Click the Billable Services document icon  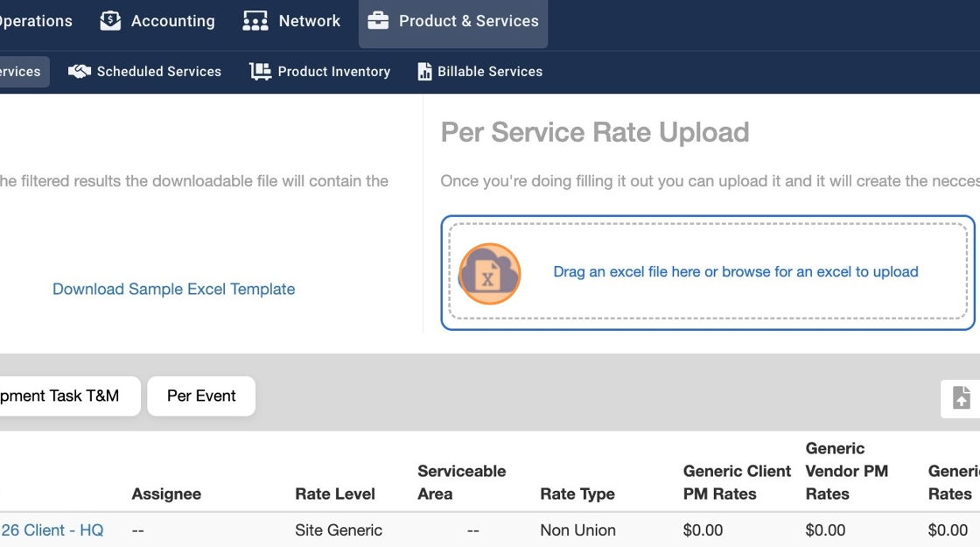click(424, 72)
